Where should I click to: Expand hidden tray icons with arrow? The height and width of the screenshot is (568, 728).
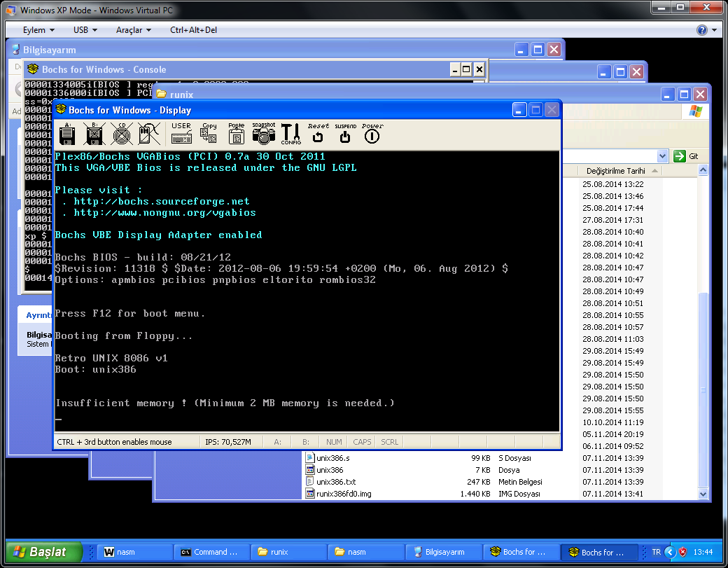(x=670, y=552)
